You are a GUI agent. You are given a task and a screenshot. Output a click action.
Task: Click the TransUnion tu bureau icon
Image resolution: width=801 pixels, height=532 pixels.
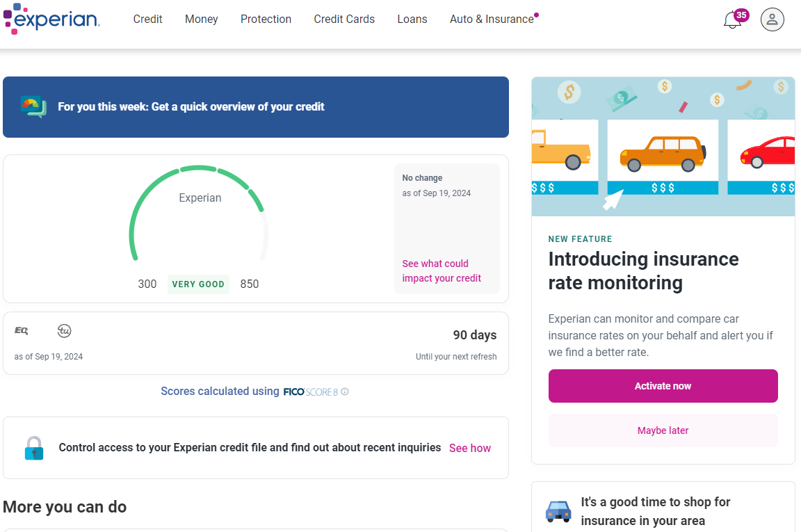(64, 331)
